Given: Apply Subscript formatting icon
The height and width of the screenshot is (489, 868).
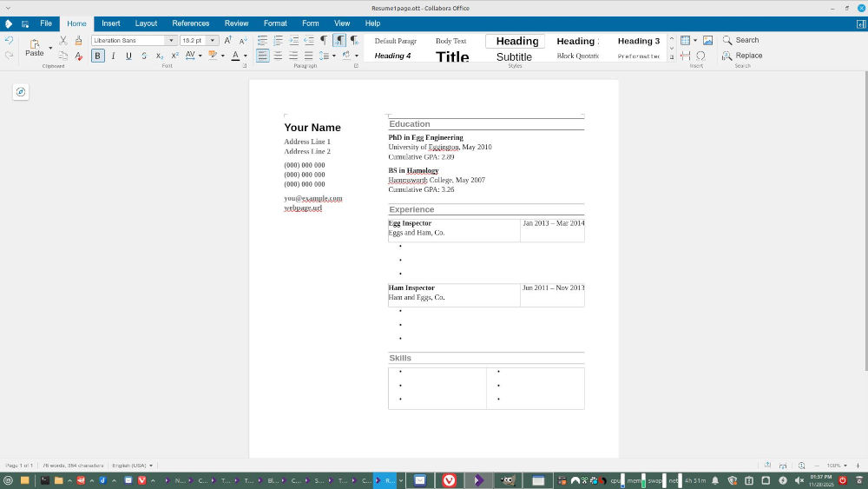Looking at the screenshot, I should tap(160, 56).
